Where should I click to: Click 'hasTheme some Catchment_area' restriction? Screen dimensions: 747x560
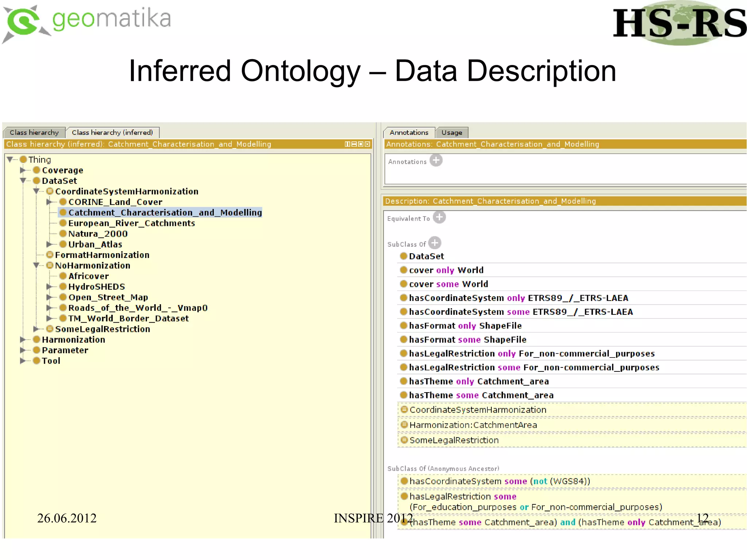[572, 395]
